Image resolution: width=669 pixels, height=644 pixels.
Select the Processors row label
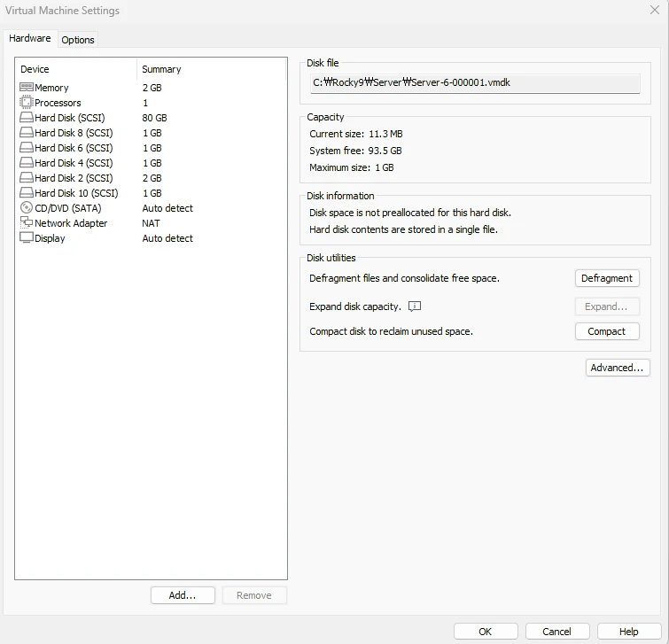[58, 103]
